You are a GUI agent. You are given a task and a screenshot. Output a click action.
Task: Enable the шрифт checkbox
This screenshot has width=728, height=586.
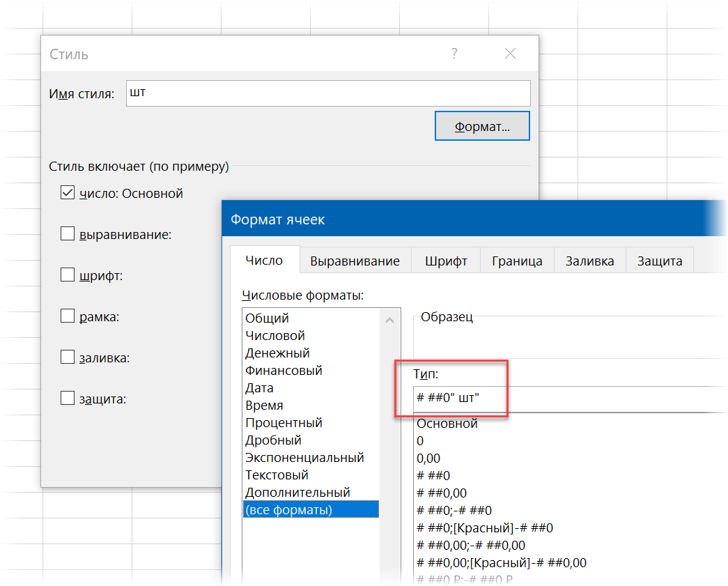pyautogui.click(x=68, y=275)
